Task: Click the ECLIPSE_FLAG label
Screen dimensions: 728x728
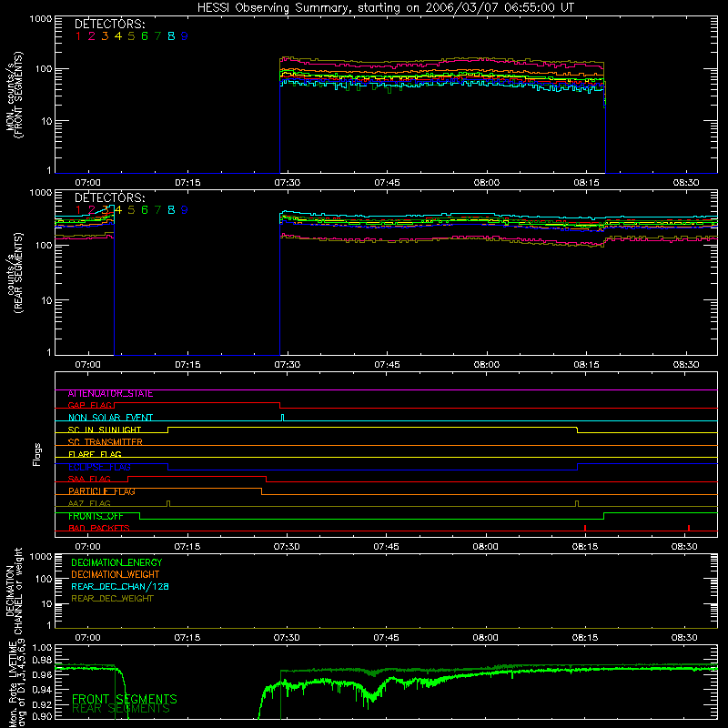Action: [99, 467]
